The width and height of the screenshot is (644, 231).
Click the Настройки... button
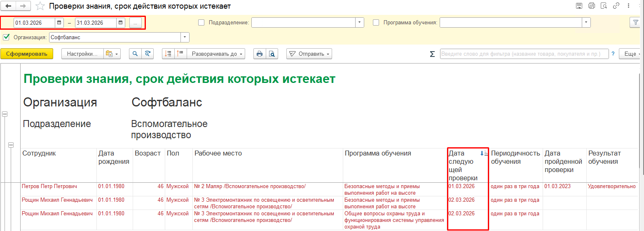82,54
